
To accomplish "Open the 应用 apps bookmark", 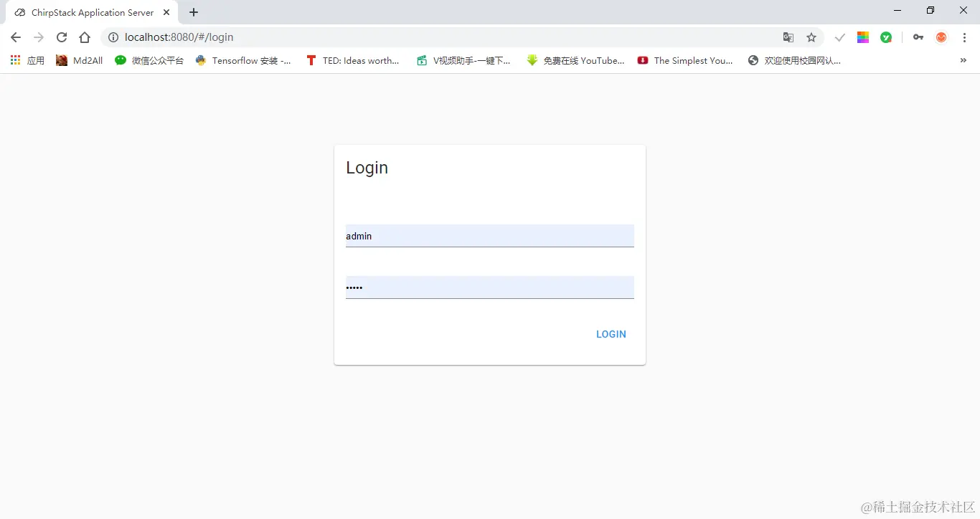I will click(27, 61).
